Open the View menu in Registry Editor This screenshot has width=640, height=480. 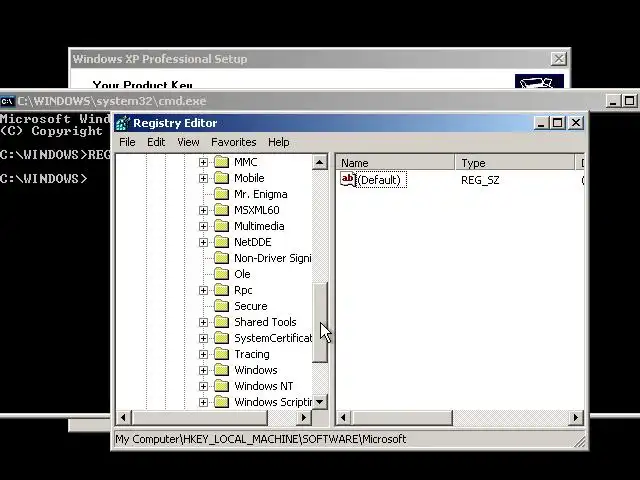(x=188, y=142)
